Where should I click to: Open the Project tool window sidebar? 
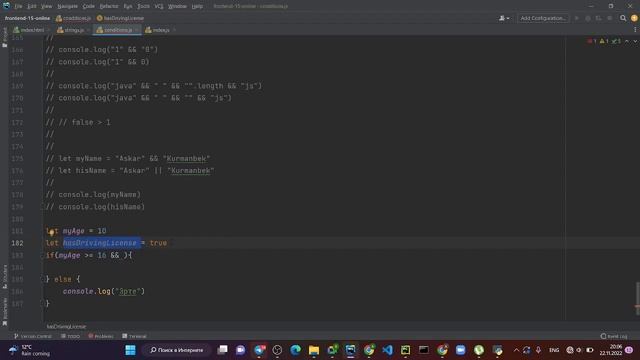(x=4, y=37)
